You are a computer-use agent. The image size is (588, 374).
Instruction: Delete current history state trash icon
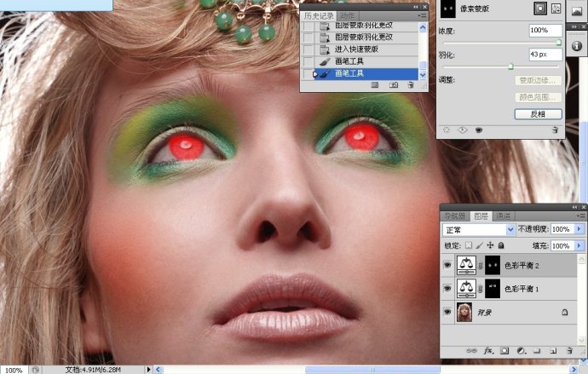[x=411, y=85]
